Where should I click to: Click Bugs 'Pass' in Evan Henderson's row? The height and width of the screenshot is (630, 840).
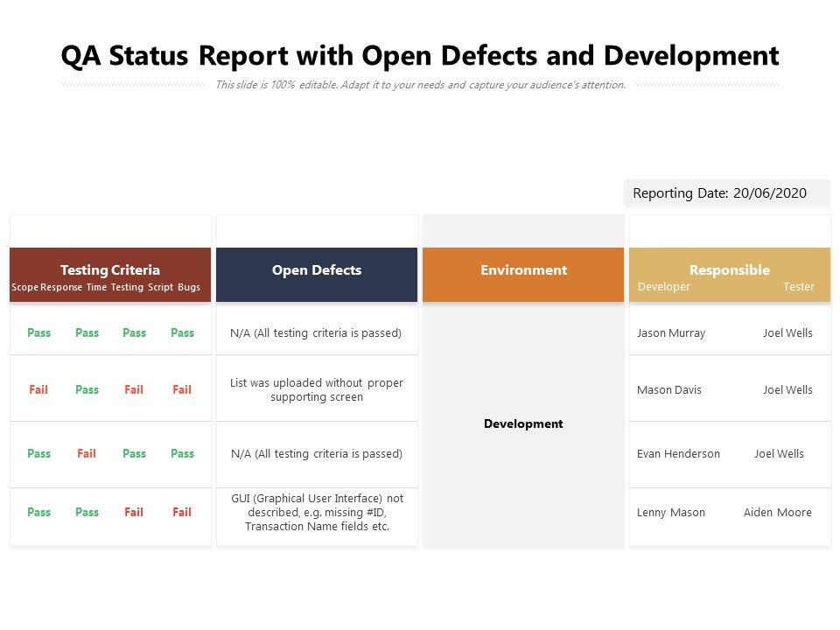pos(182,453)
